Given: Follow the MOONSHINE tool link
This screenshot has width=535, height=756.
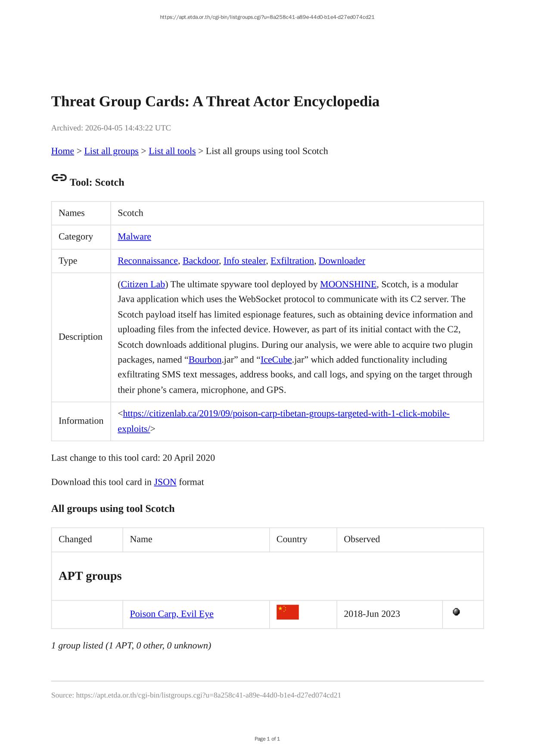Looking at the screenshot, I should click(x=348, y=285).
